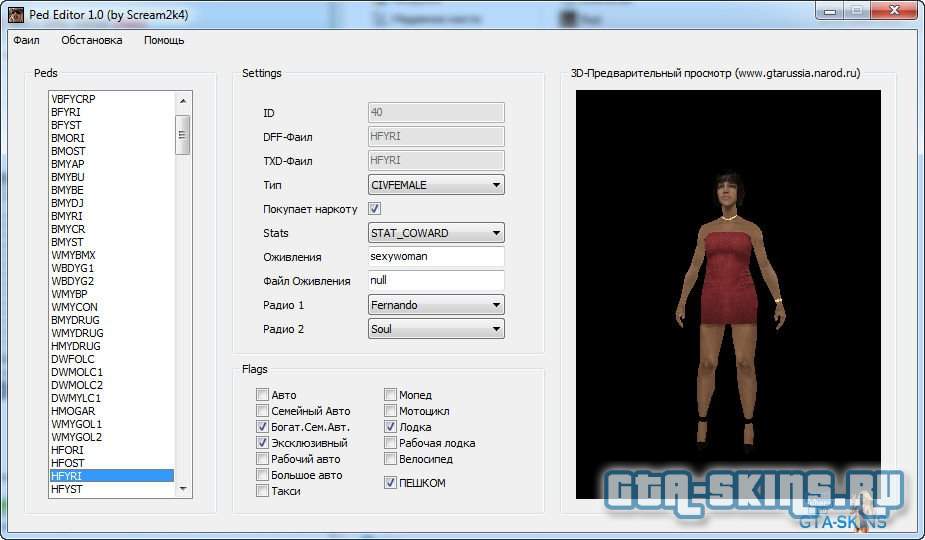The image size is (925, 540).
Task: Select HMOGAR in the Peds list
Action: [112, 411]
